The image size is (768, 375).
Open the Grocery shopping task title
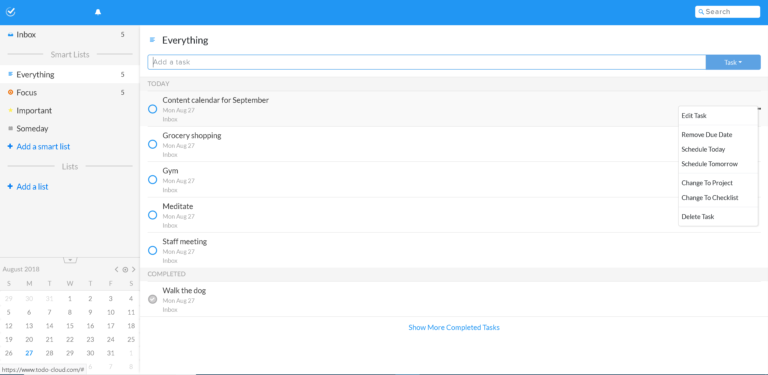[192, 136]
